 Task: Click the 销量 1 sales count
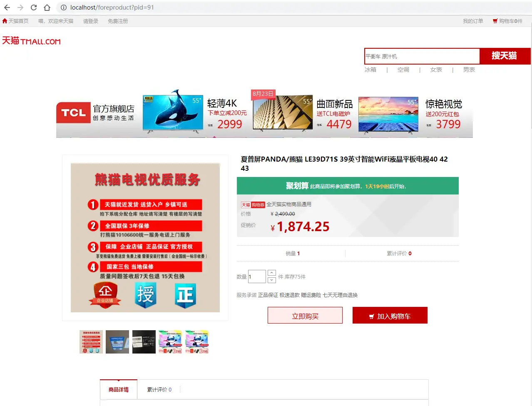(x=293, y=253)
